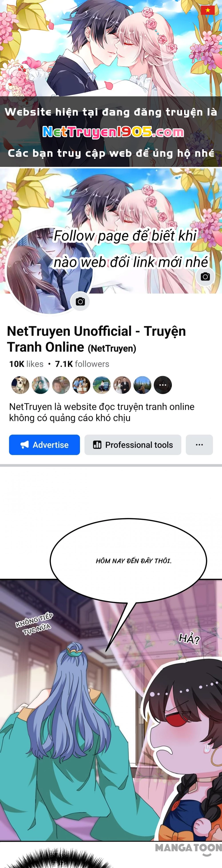222x868 pixels.
Task: Click the 7.1K followers count
Action: click(x=82, y=364)
